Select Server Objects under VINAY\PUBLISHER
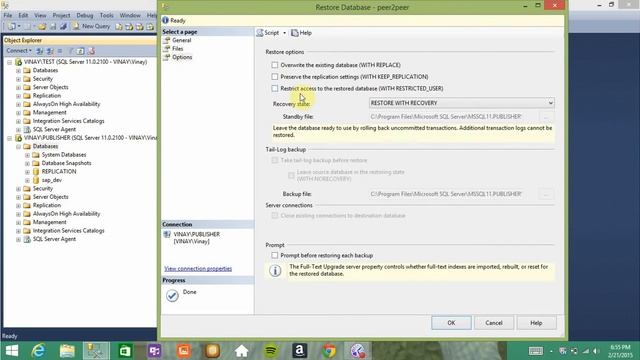This screenshot has width=640, height=360. click(x=50, y=197)
